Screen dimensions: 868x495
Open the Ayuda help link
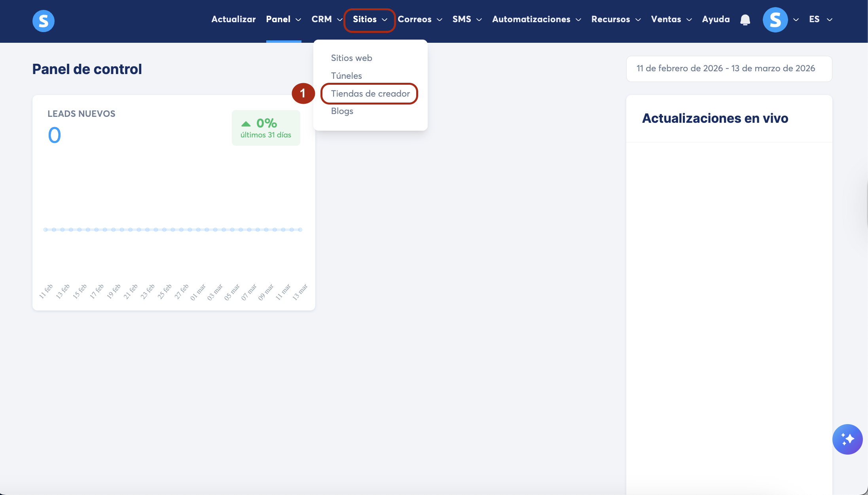click(715, 19)
